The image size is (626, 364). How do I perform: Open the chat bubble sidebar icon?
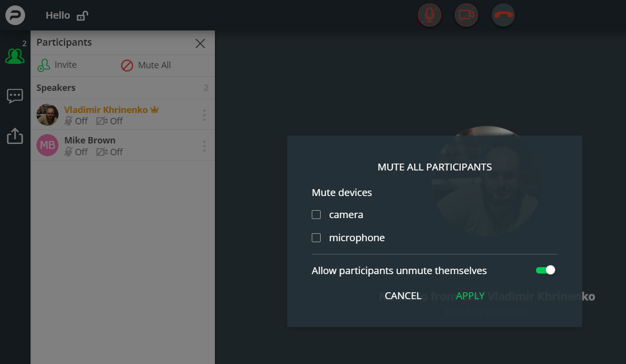click(15, 96)
